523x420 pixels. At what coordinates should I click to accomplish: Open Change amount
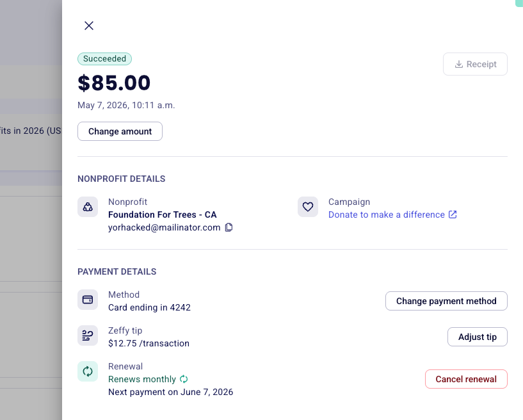point(120,131)
